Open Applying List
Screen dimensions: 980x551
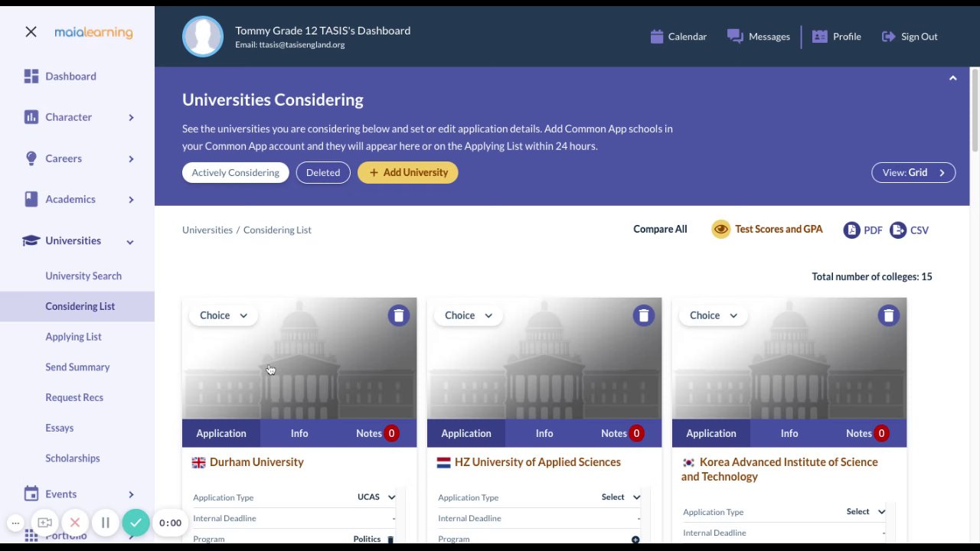(x=73, y=337)
